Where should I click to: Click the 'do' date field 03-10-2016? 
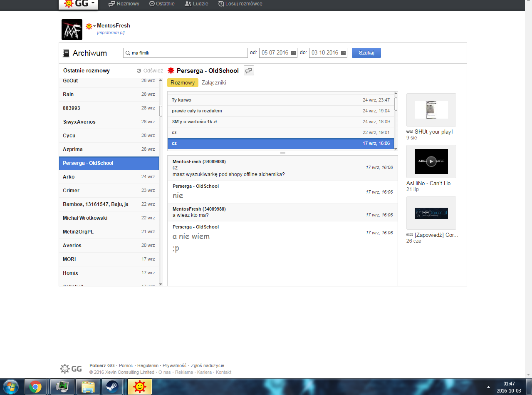tap(328, 53)
